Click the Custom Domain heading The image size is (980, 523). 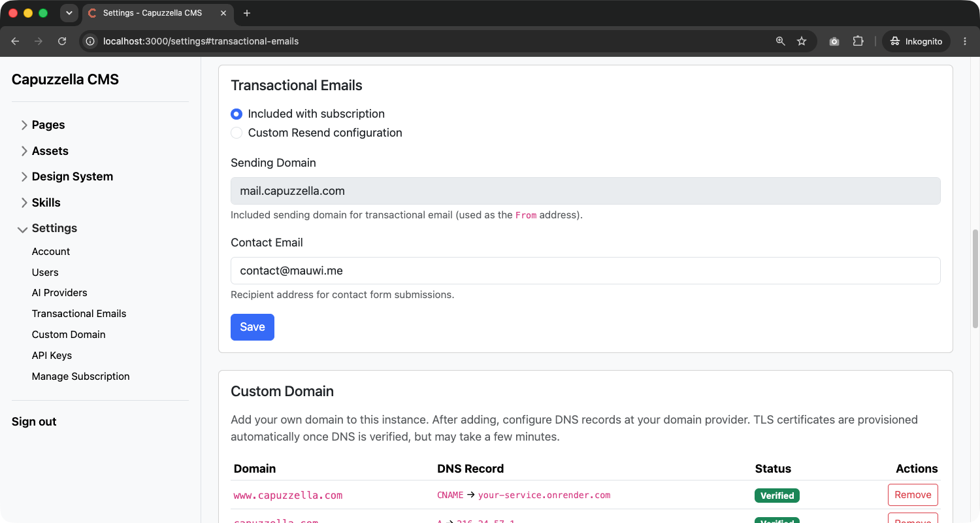[x=282, y=392]
